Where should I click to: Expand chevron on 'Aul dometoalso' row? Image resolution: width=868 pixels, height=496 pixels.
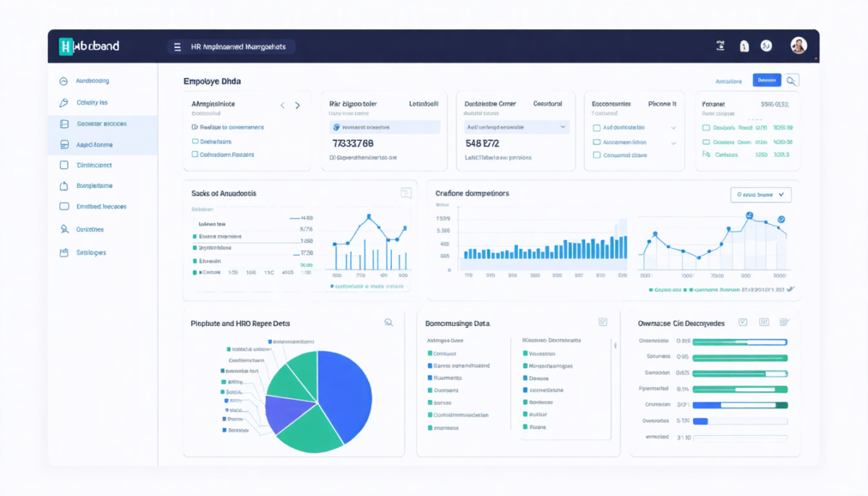point(673,127)
